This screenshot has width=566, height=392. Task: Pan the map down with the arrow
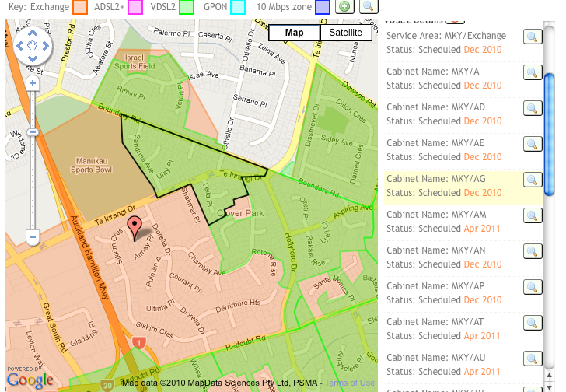(33, 58)
